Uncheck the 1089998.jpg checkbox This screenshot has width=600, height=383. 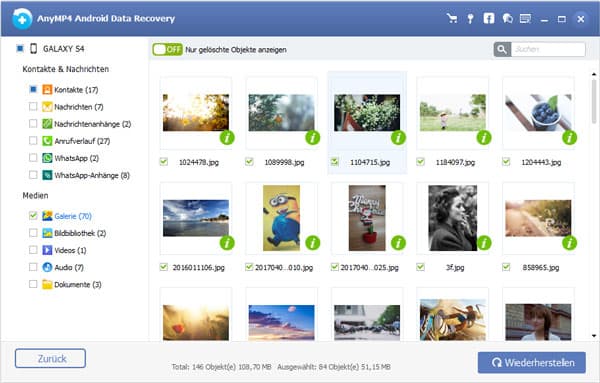click(x=249, y=162)
